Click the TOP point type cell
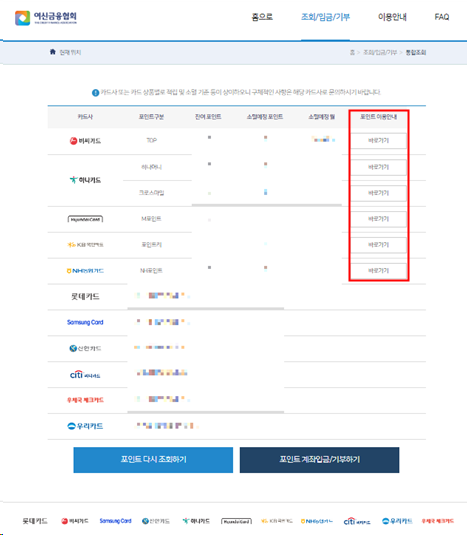The image size is (467, 535). [151, 141]
